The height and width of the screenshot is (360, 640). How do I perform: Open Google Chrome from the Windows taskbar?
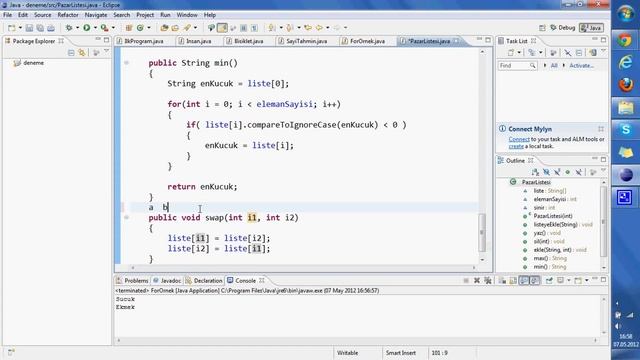(625, 40)
